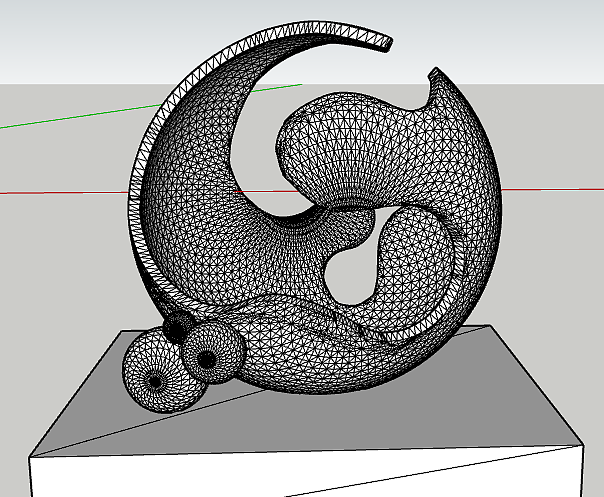Select the green axis line in the viewport
This screenshot has height=497, width=604.
pos(81,115)
